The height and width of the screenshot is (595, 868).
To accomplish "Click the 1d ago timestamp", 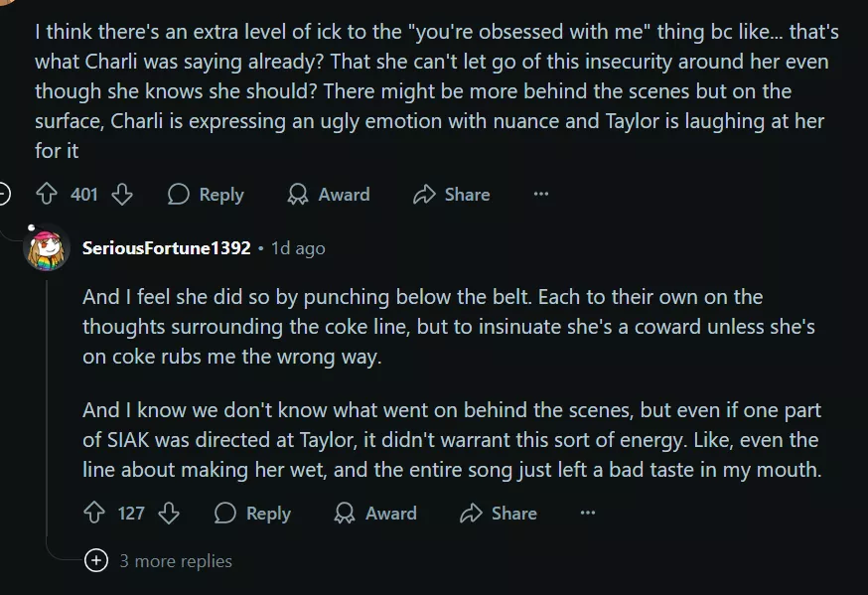I will point(298,248).
